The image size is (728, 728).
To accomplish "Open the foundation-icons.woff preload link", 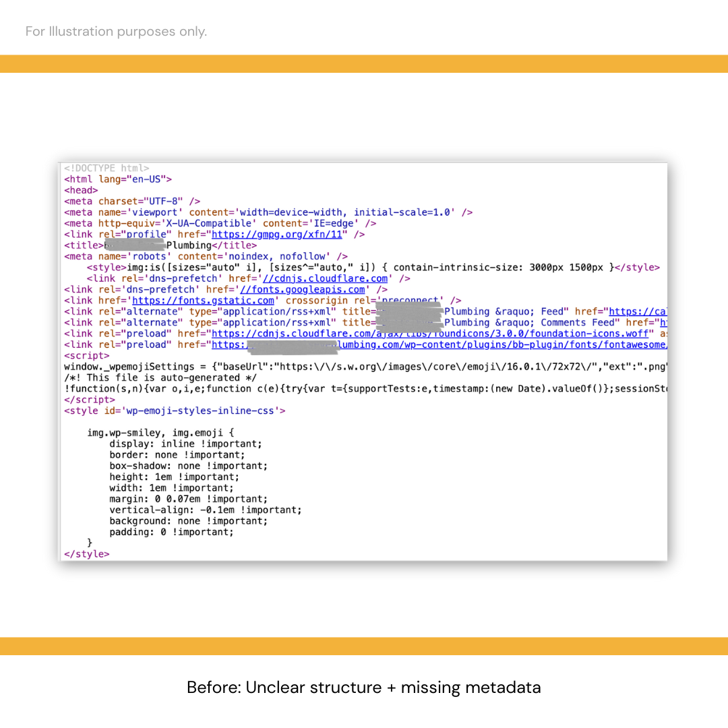I will coord(430,334).
